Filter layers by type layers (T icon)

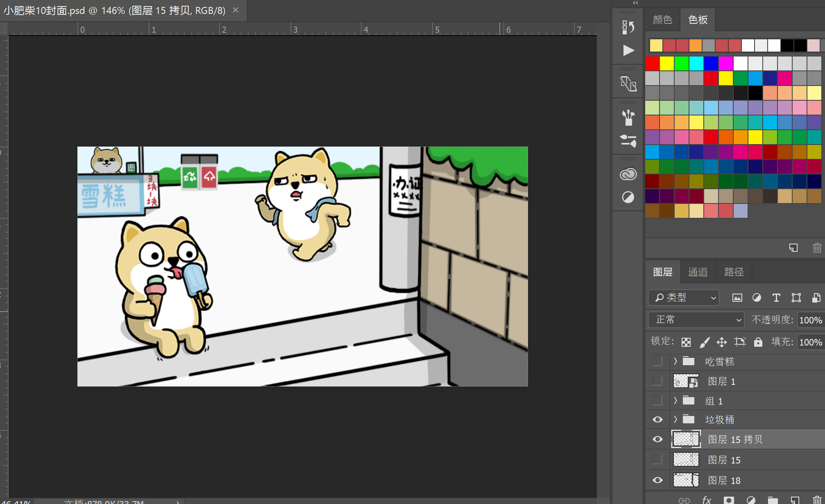[776, 298]
